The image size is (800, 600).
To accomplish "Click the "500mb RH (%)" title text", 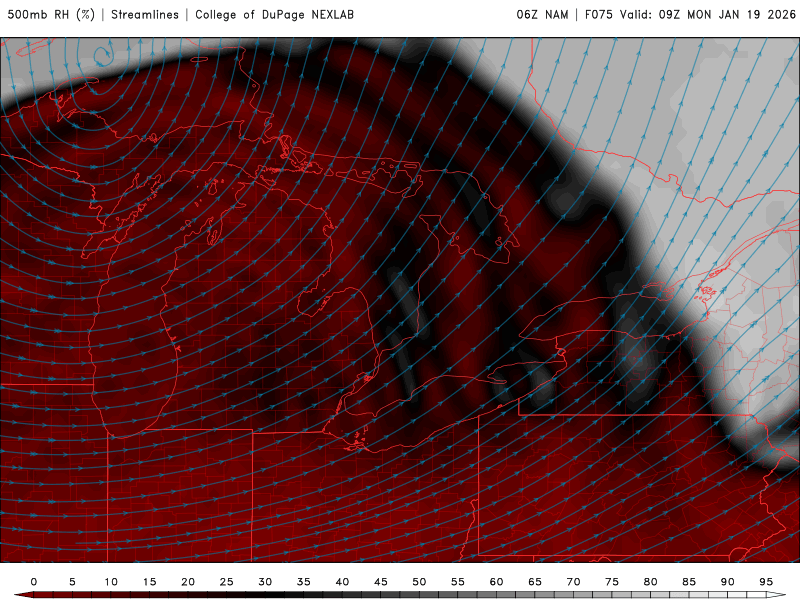I will (x=51, y=15).
